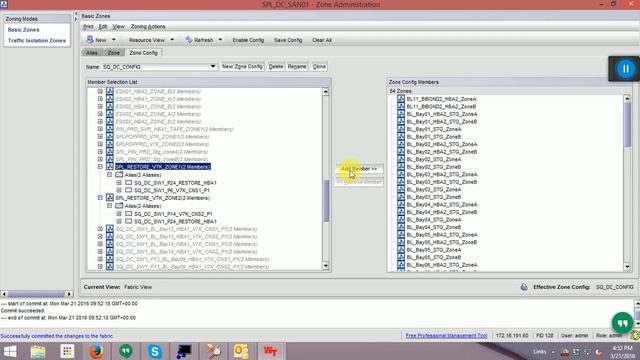
Task: Open the View menu
Action: point(118,27)
